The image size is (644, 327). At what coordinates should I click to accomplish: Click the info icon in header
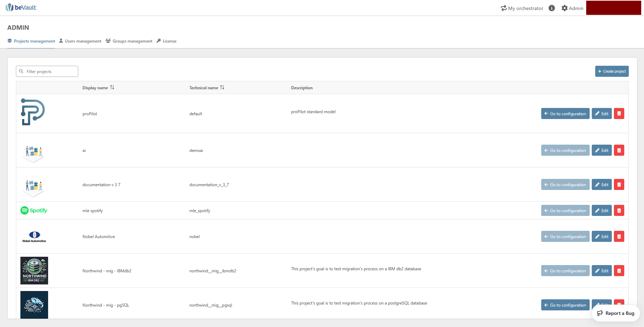tap(552, 8)
